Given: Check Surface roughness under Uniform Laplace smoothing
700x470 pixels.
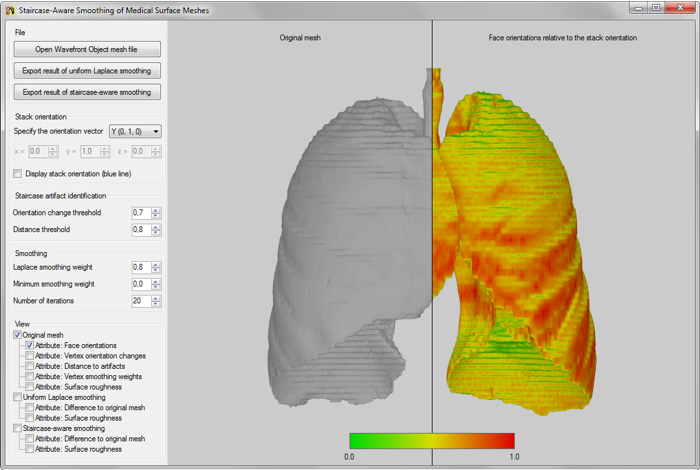Looking at the screenshot, I should coord(29,418).
